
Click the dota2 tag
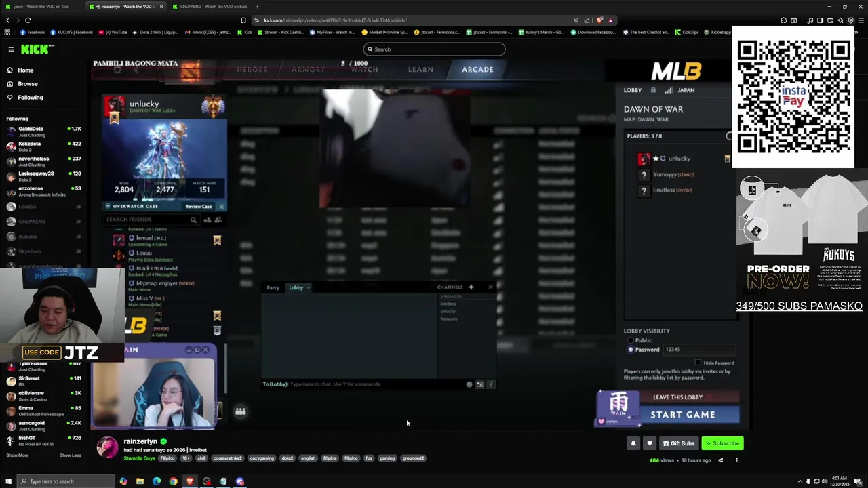click(x=288, y=458)
